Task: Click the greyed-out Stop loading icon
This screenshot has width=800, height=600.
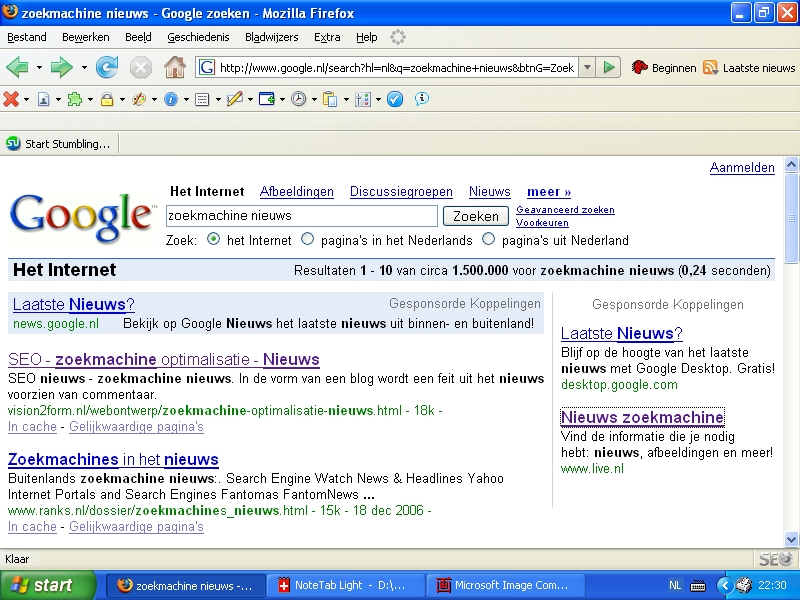Action: (x=140, y=67)
